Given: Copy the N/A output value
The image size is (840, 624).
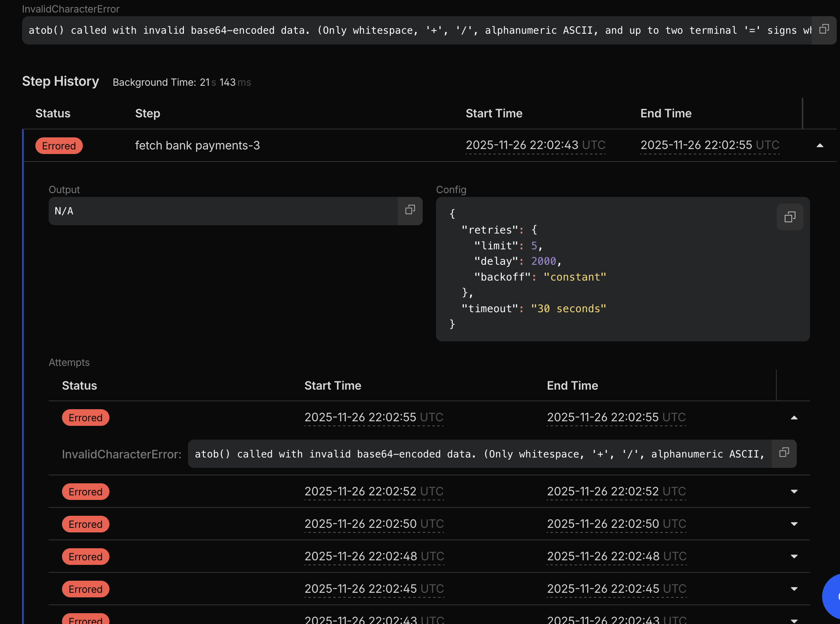Looking at the screenshot, I should [x=410, y=210].
